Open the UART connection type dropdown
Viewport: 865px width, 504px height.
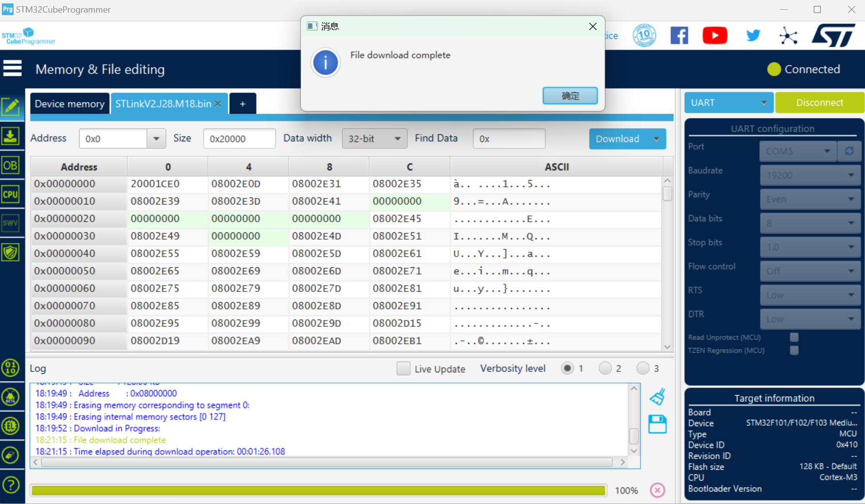(728, 103)
